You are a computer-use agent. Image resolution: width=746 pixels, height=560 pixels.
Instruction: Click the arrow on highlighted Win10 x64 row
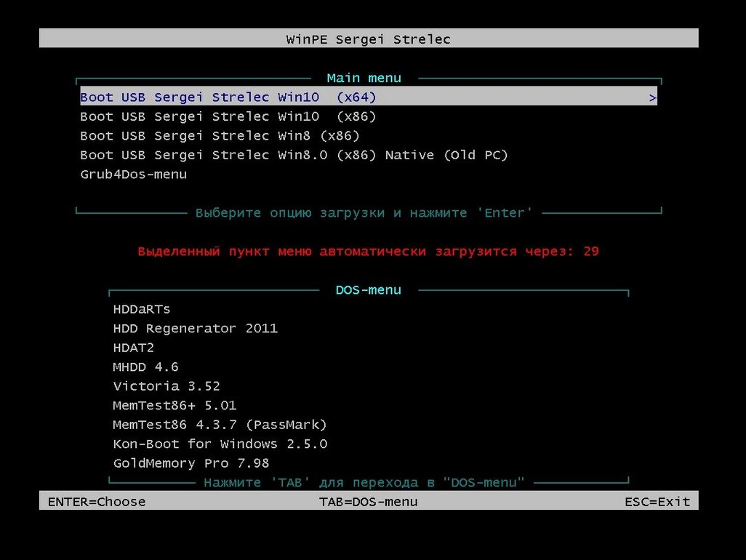pos(652,97)
